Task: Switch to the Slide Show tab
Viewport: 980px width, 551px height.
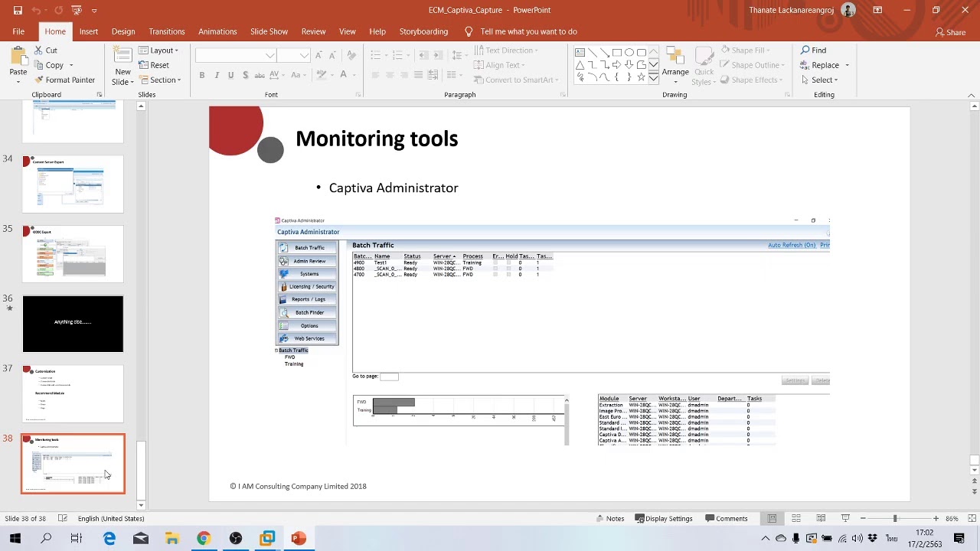Action: (x=269, y=31)
